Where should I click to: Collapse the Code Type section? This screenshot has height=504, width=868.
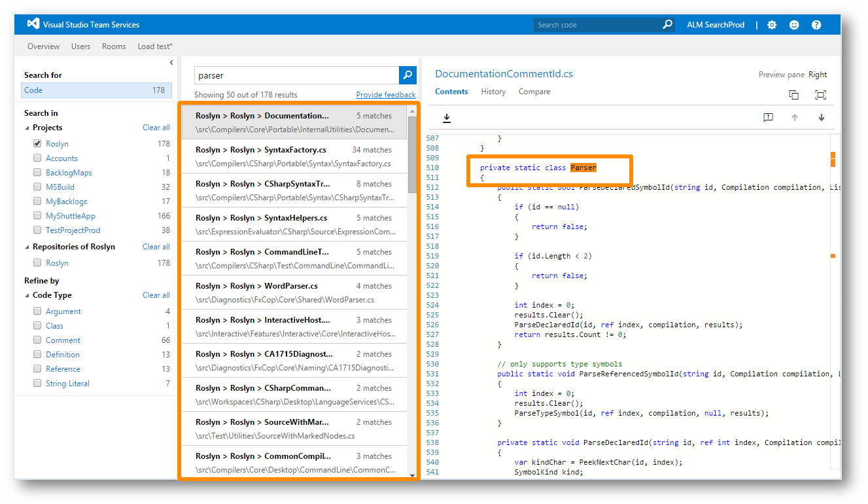click(27, 296)
